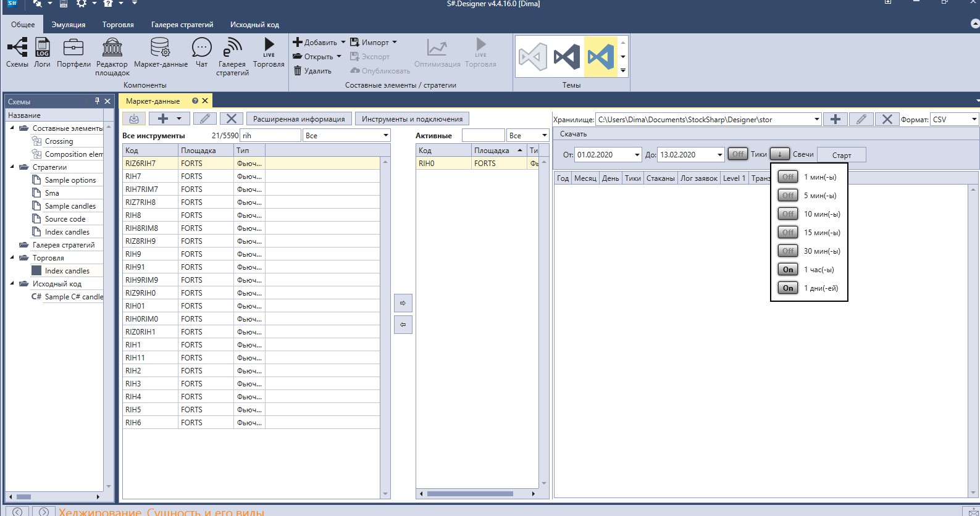Add a new storage with the plus icon
The width and height of the screenshot is (980, 516).
[x=835, y=119]
